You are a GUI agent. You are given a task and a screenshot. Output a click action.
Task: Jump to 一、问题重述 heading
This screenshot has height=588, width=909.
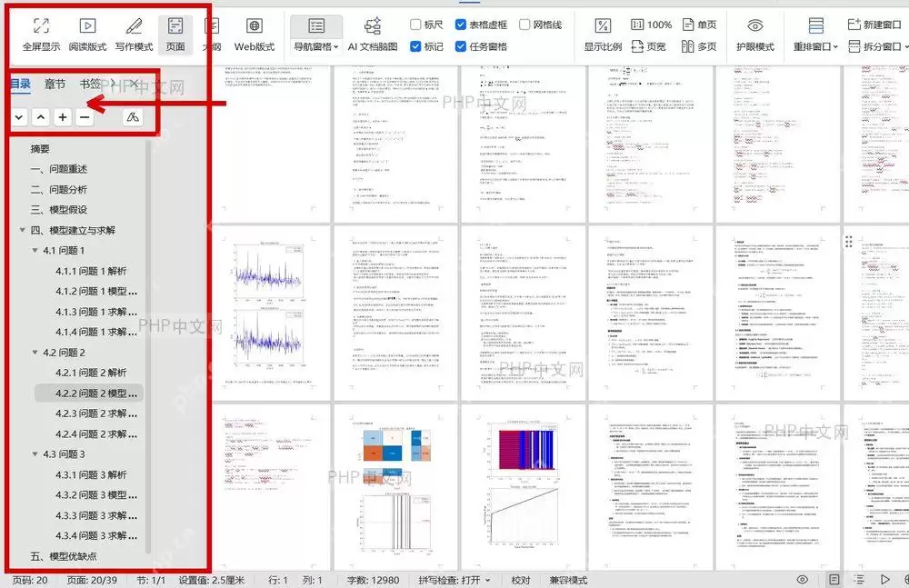pos(58,169)
